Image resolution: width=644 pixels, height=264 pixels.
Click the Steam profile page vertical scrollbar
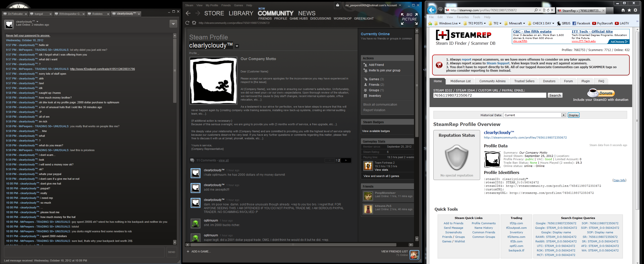417,85
